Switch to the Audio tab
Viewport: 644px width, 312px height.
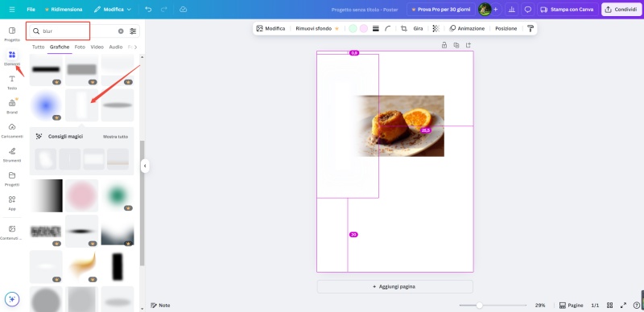click(x=116, y=47)
